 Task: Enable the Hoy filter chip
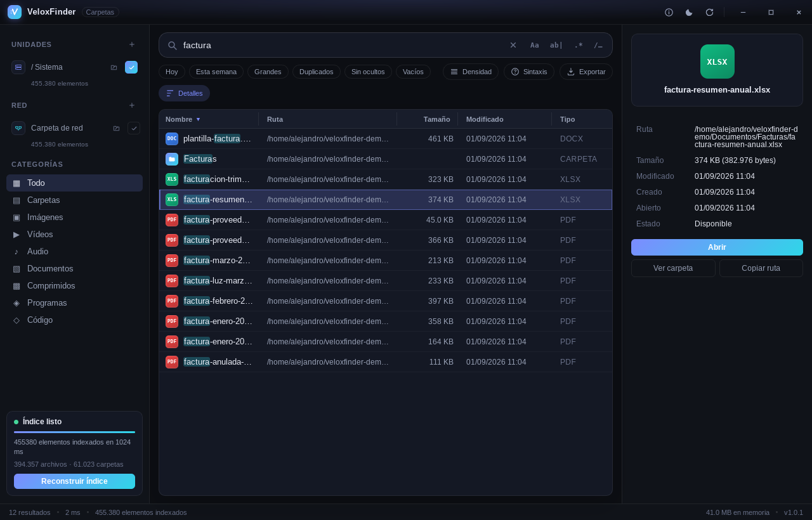click(x=172, y=72)
